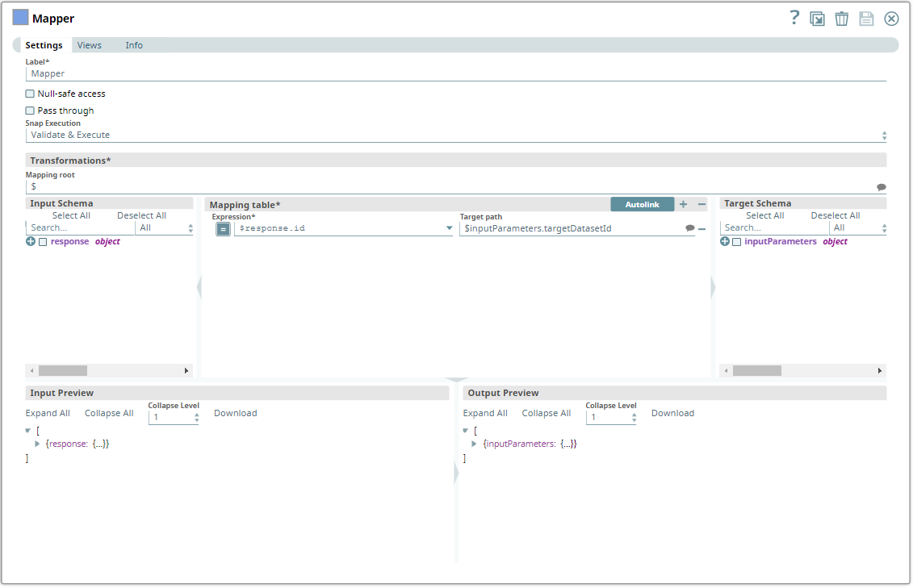The height and width of the screenshot is (588, 913).
Task: Focus the Label input field
Action: click(456, 74)
